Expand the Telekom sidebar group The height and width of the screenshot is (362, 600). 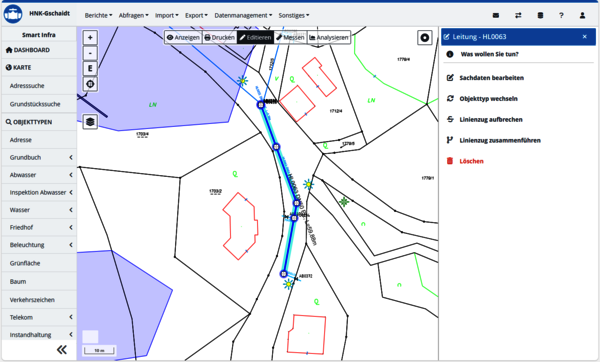[39, 317]
